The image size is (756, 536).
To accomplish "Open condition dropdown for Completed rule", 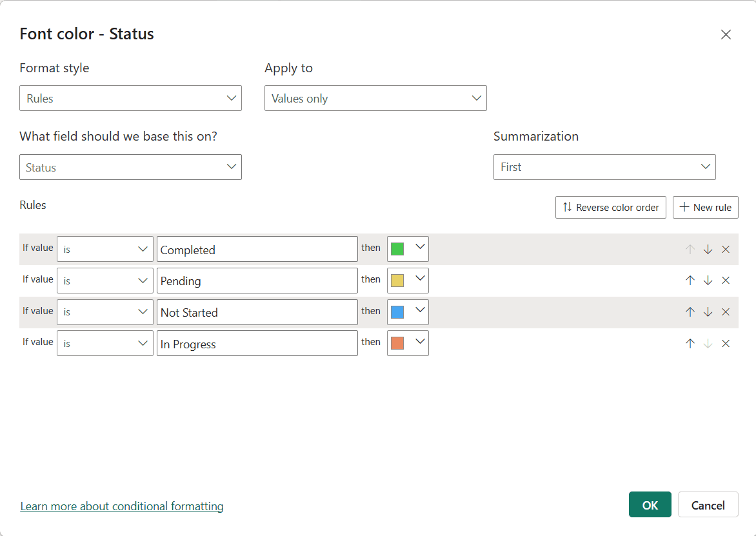I will tap(105, 249).
